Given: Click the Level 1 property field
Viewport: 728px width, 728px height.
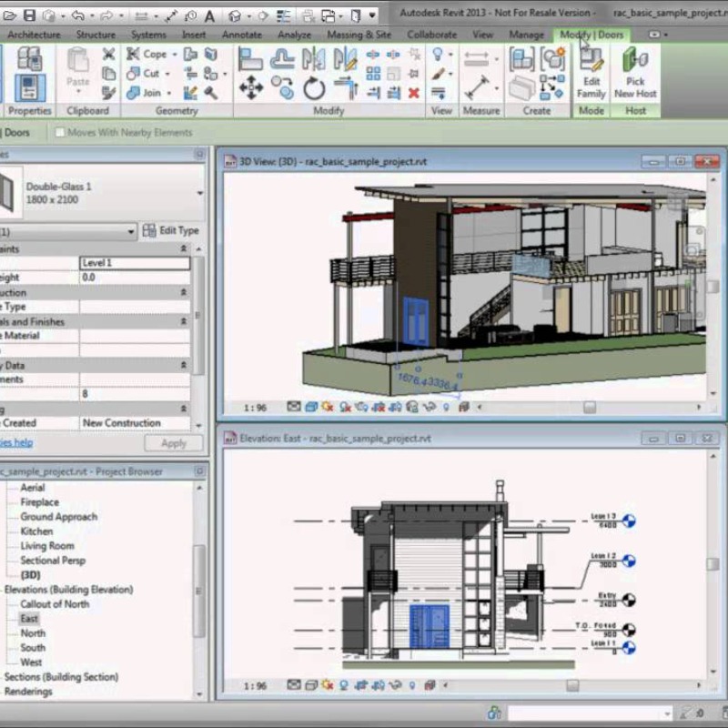Looking at the screenshot, I should (x=135, y=263).
